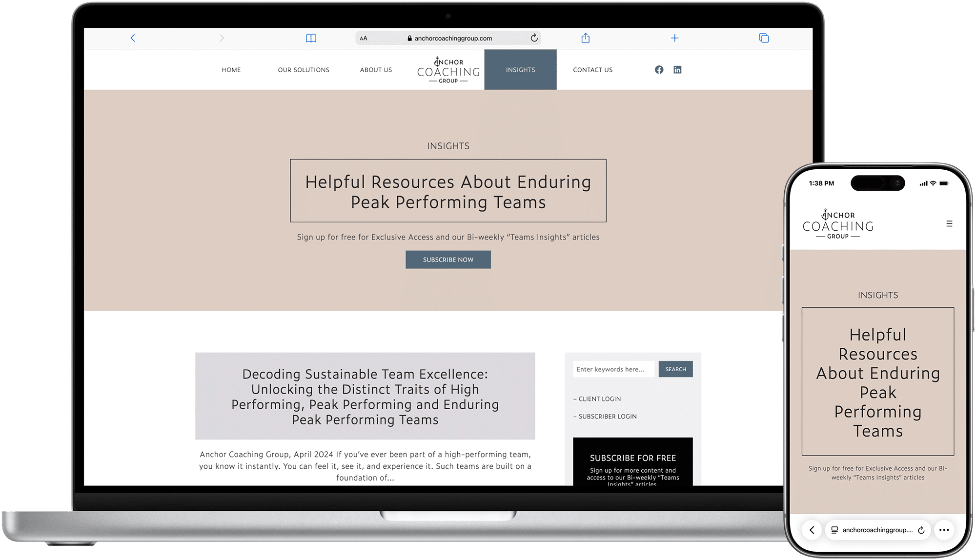Open the Our Solutions menu item
Screen dimensions: 976x560
point(304,70)
